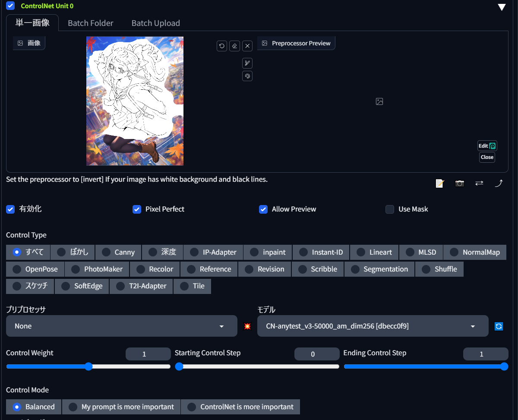The width and height of the screenshot is (518, 420).
Task: Select the ぼかし control type
Action: [x=73, y=252]
